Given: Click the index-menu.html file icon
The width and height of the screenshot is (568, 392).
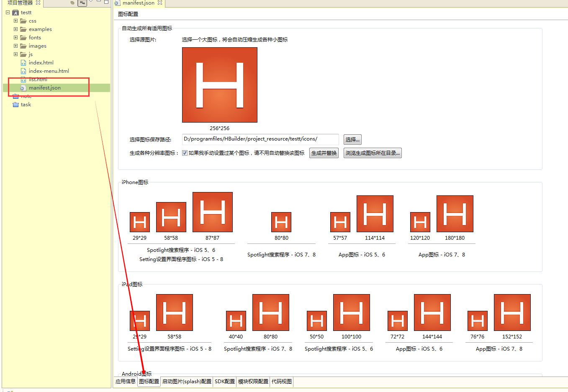Looking at the screenshot, I should tap(23, 71).
